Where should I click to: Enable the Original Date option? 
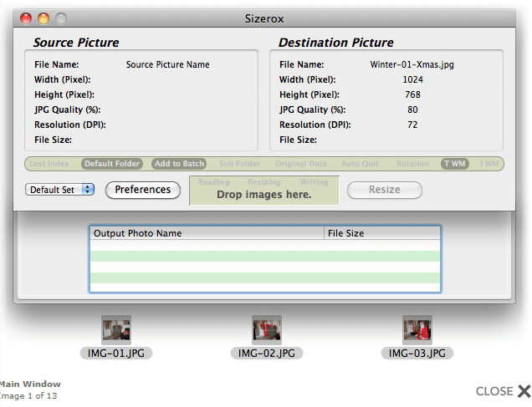pos(303,164)
